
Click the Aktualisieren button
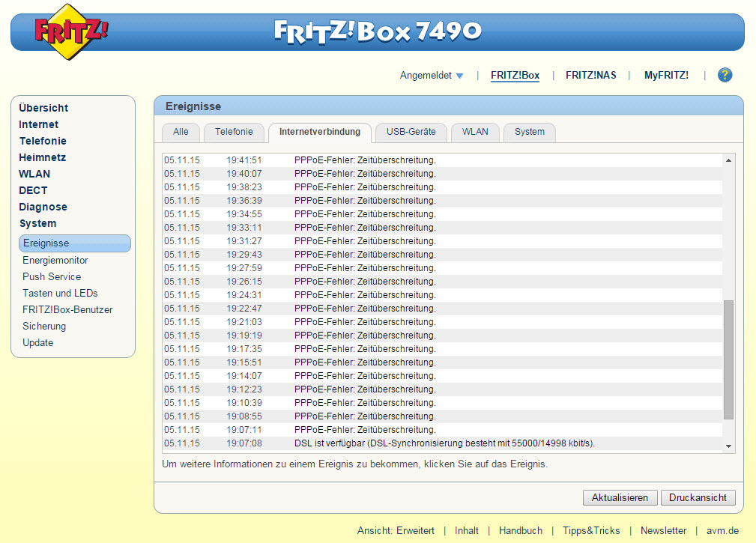(620, 498)
